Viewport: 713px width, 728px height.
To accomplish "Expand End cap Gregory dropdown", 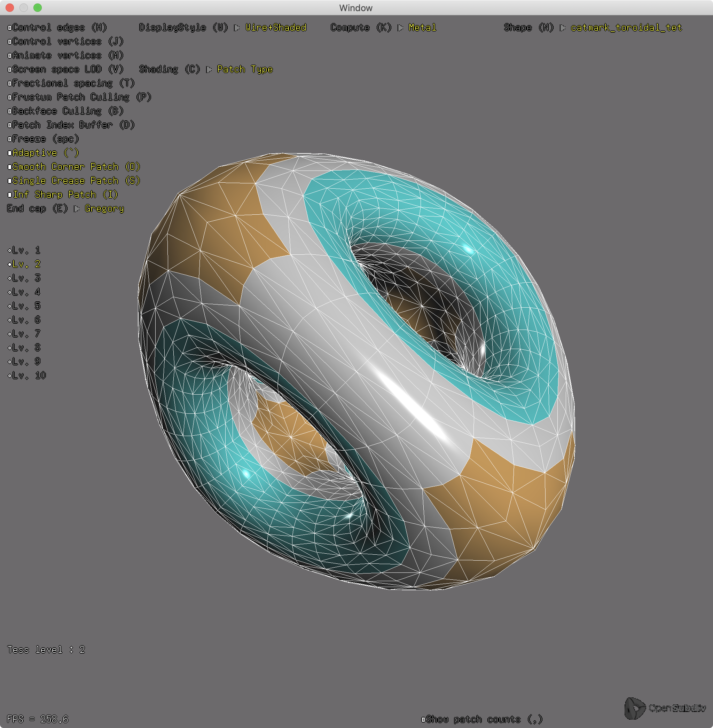I will pos(104,208).
